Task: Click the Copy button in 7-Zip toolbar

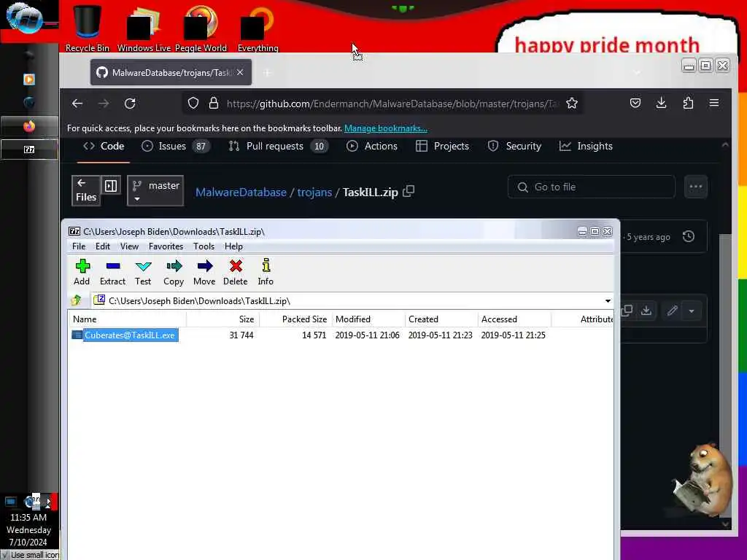Action: click(x=174, y=272)
